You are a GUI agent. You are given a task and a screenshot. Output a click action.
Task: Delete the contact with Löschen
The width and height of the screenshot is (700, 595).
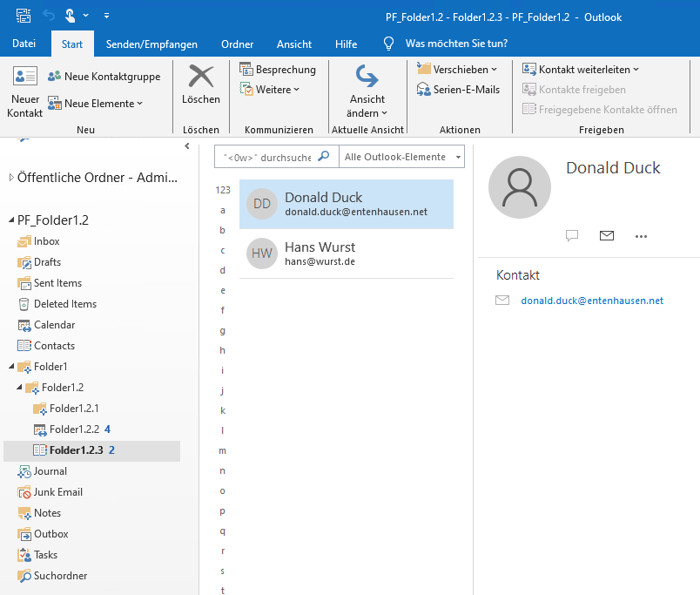coord(201,85)
